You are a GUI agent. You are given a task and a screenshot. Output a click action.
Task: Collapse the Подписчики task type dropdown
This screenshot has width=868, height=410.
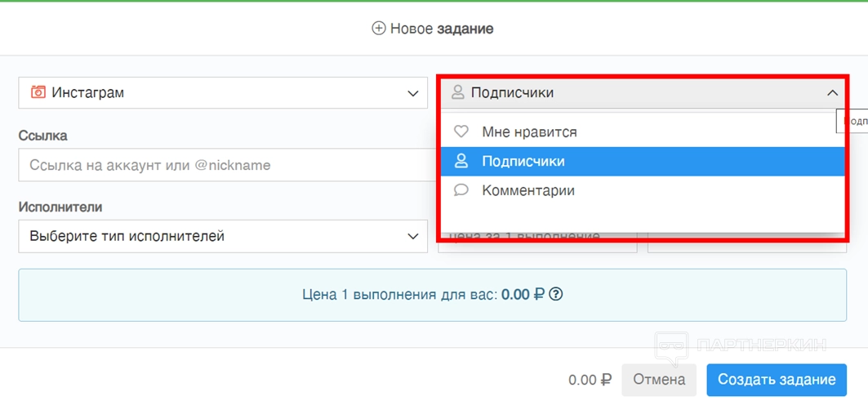643,92
